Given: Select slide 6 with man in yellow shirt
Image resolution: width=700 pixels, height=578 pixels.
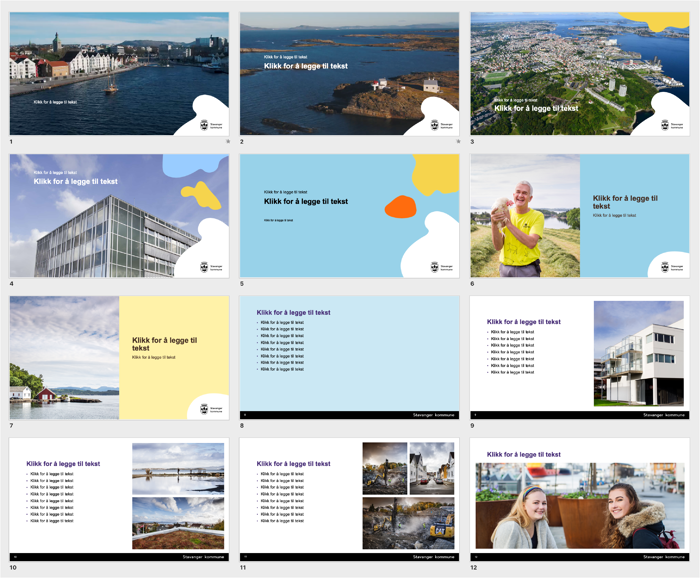Looking at the screenshot, I should click(x=580, y=216).
